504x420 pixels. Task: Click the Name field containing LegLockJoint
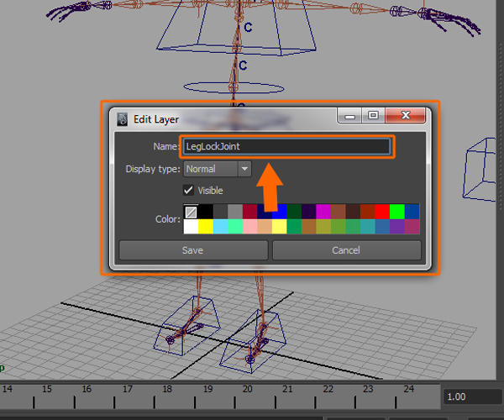pos(286,146)
